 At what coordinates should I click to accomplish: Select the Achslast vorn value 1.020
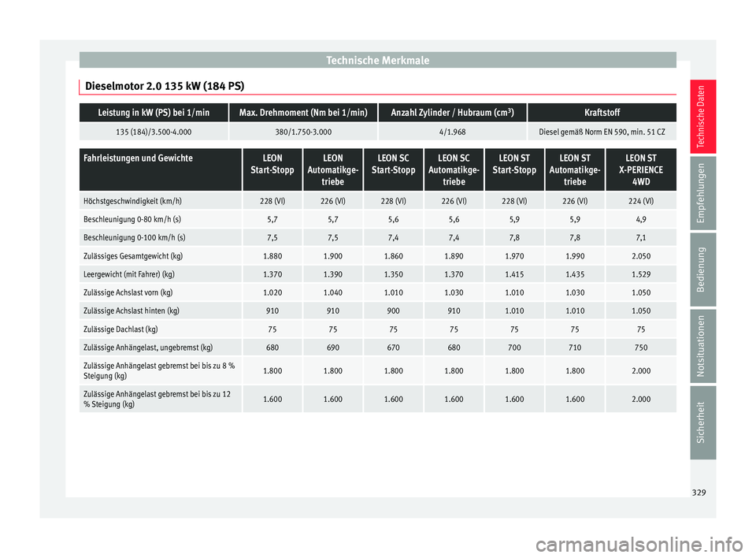[272, 293]
